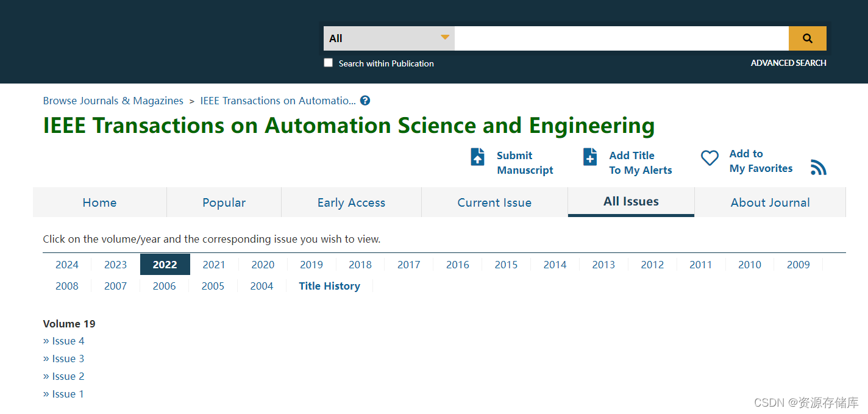Click Add to My Favorites text
This screenshot has width=868, height=414.
point(761,161)
